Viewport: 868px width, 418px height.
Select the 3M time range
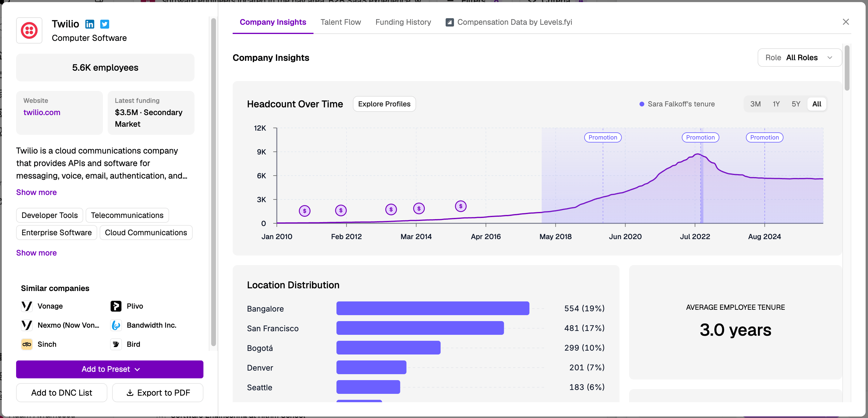[755, 104]
